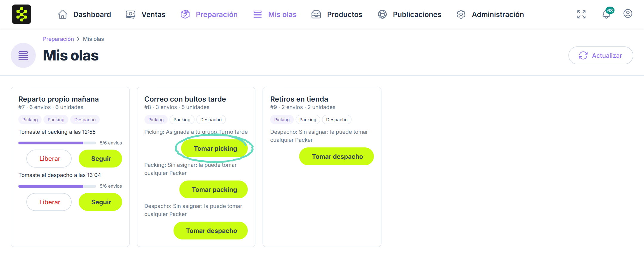Viewport: 644px width, 277px height.
Task: Click the Picking tag in Retiros en tienda
Action: pos(282,120)
